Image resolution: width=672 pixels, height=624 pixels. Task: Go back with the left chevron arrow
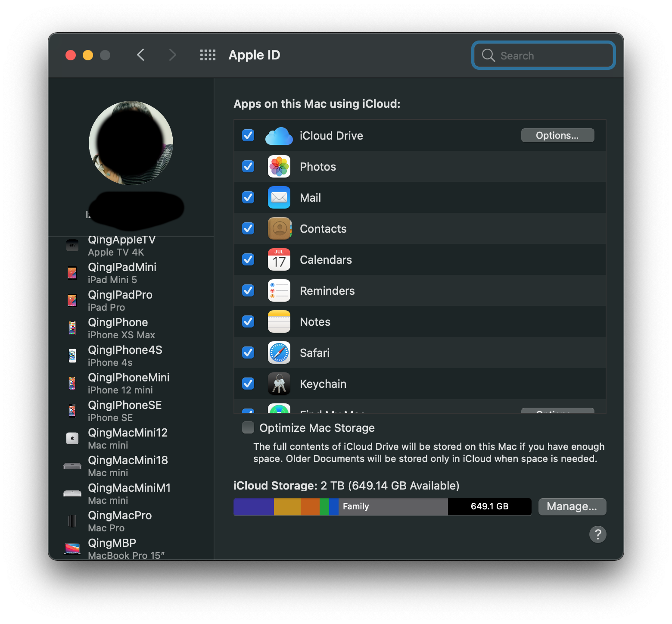140,55
